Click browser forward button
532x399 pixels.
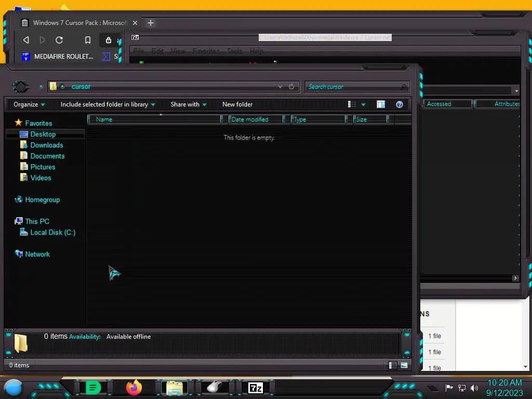point(43,40)
